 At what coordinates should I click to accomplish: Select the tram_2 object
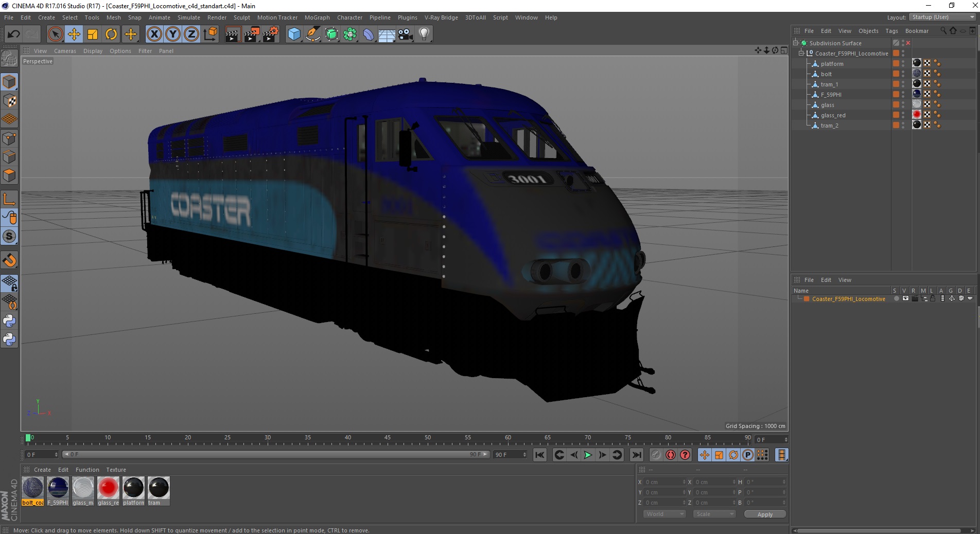pos(829,126)
